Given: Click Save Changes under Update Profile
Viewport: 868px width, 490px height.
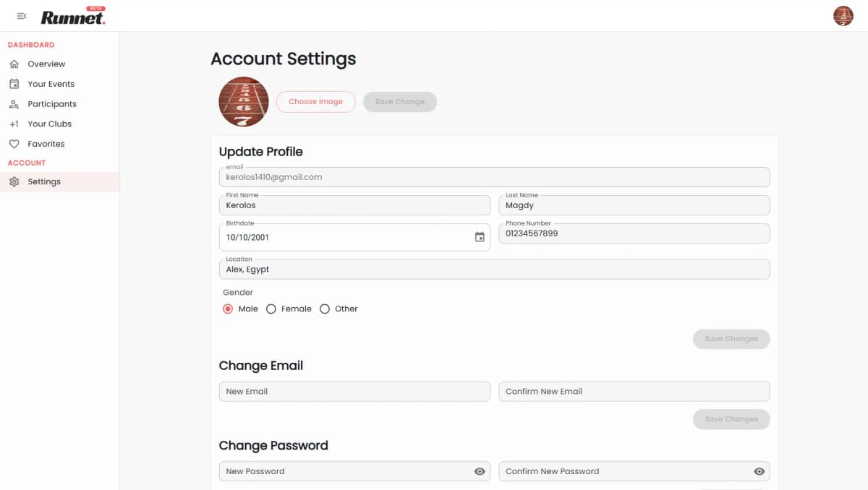Looking at the screenshot, I should (x=731, y=339).
